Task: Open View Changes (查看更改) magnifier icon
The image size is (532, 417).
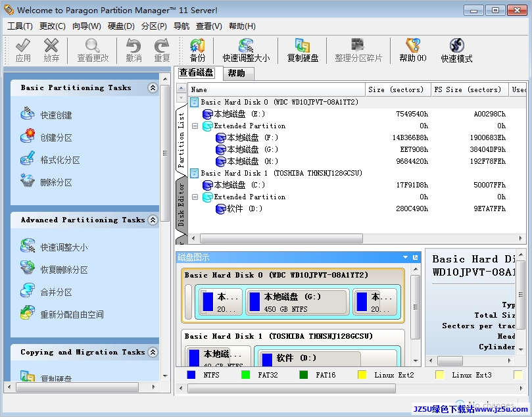Action: 93,46
